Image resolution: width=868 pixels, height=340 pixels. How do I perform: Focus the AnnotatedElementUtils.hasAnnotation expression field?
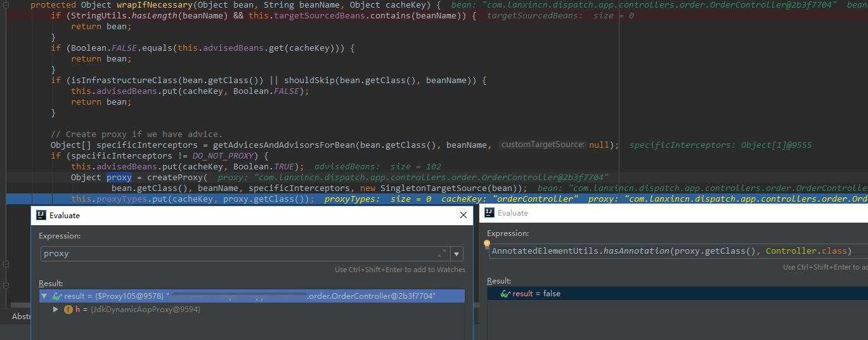point(678,251)
